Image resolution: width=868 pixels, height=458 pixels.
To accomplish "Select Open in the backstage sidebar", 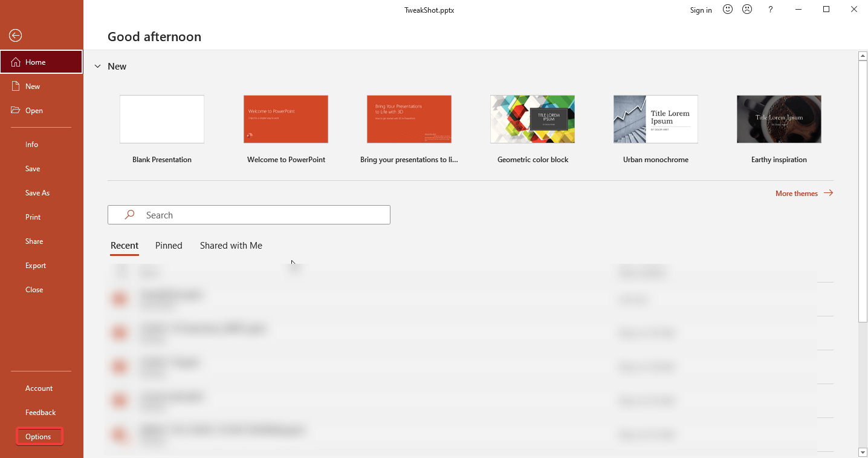I will pyautogui.click(x=41, y=110).
